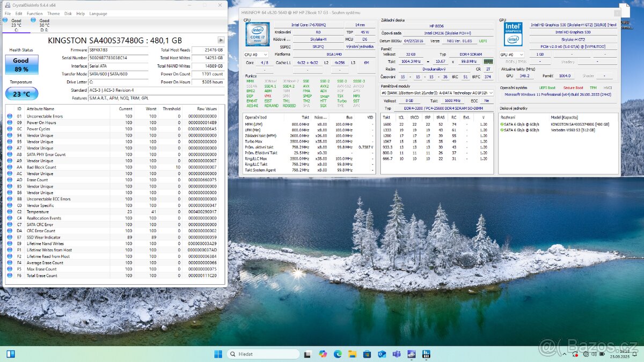Click the green memory module icon

click(x=488, y=62)
